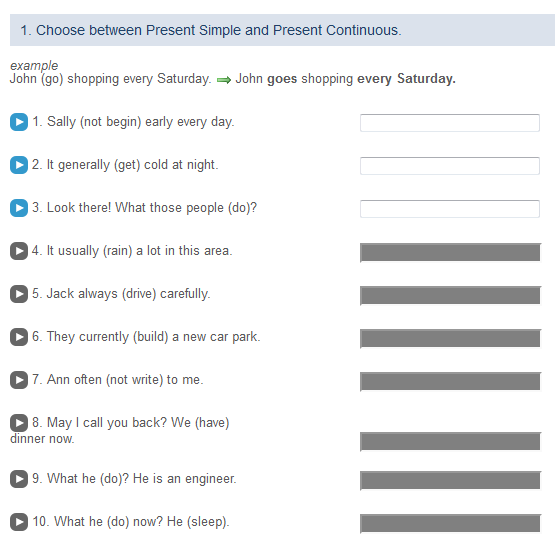Click the grayed answer field for 'They currently (build)'
The width and height of the screenshot is (555, 549).
[451, 338]
